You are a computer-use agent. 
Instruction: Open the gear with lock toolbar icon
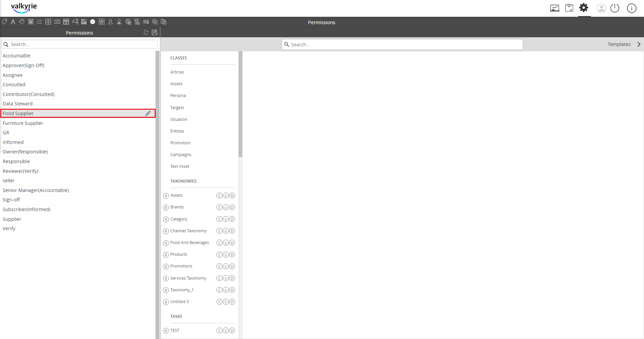(x=128, y=22)
